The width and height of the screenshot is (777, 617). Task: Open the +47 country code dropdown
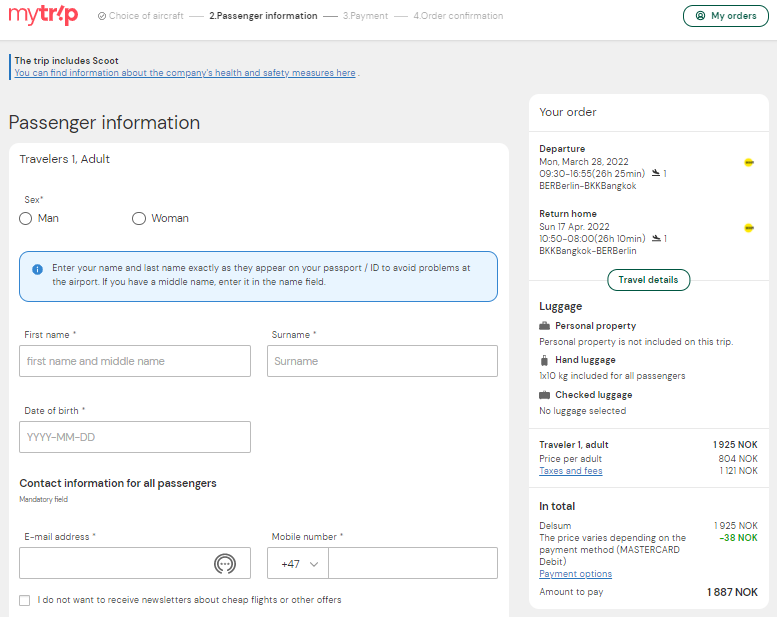pos(298,563)
